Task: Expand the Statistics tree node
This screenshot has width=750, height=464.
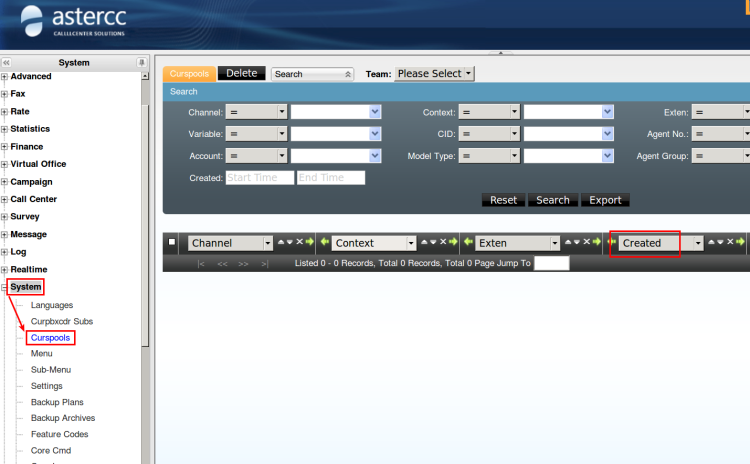Action: click(5, 129)
